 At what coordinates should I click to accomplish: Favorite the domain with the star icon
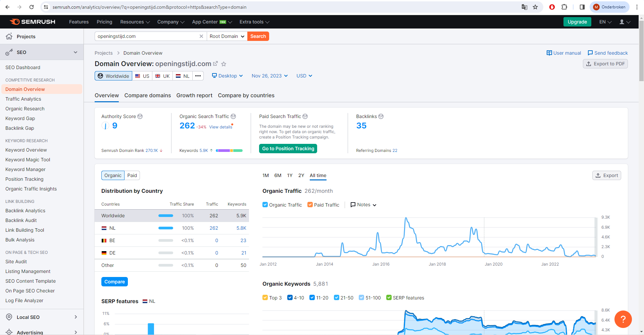point(224,64)
